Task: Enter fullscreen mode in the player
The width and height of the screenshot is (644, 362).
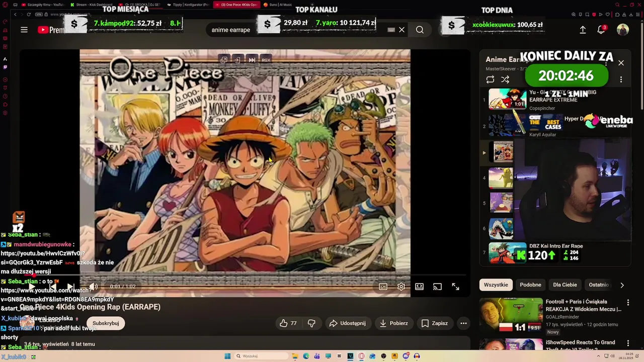Action: pyautogui.click(x=455, y=287)
